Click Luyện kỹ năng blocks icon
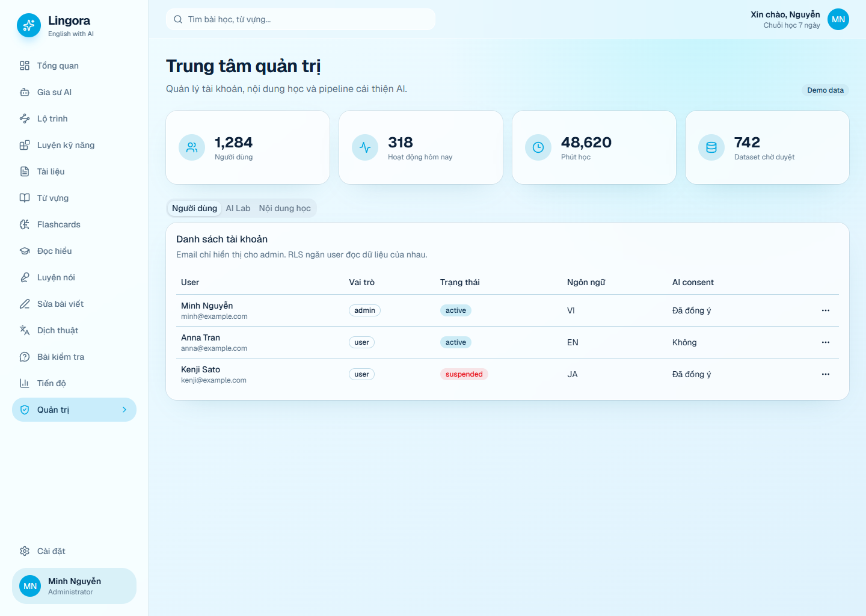The width and height of the screenshot is (866, 616). (x=25, y=145)
